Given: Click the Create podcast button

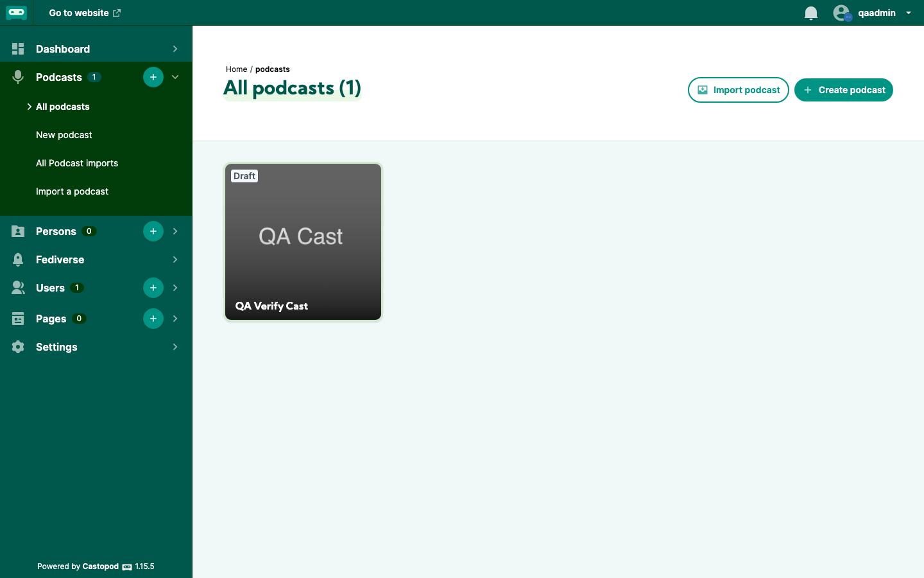Looking at the screenshot, I should (844, 90).
